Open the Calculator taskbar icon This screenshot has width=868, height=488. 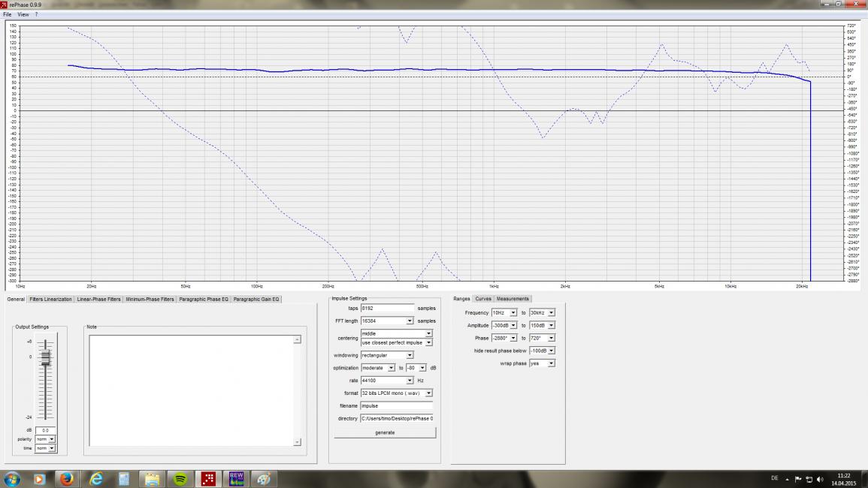tap(124, 479)
